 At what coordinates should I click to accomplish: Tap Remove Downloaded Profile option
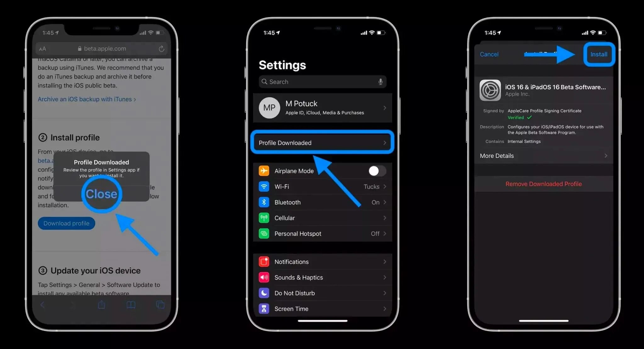[543, 183]
